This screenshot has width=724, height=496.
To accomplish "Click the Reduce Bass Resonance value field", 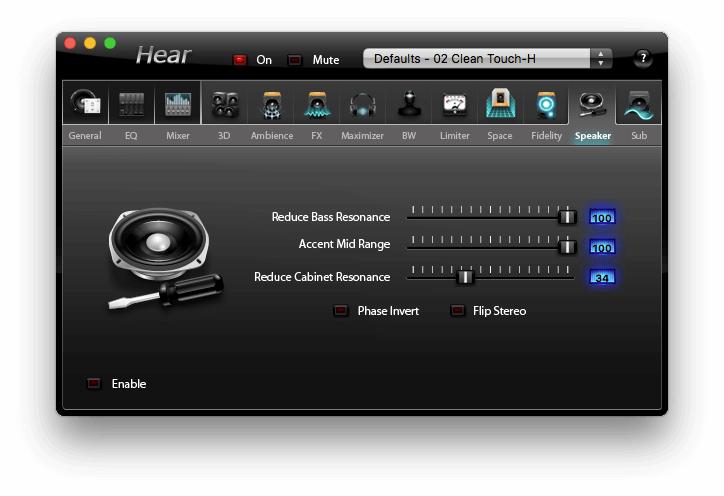I will pos(602,217).
